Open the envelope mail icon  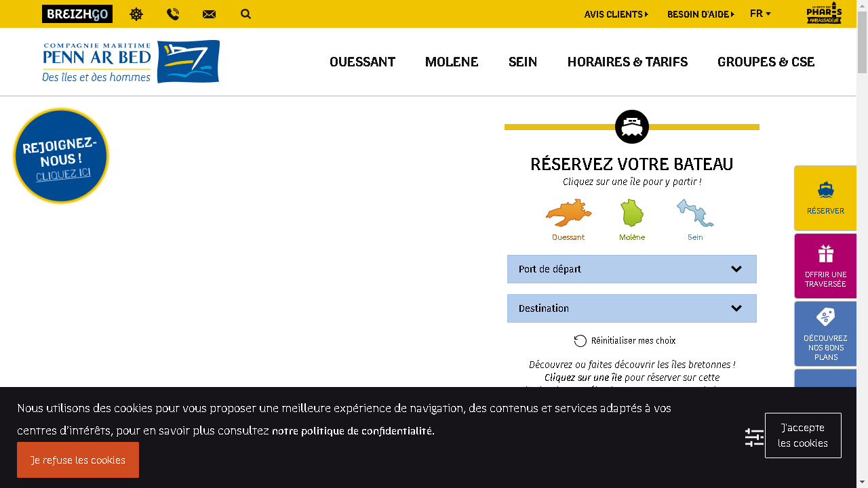point(209,14)
